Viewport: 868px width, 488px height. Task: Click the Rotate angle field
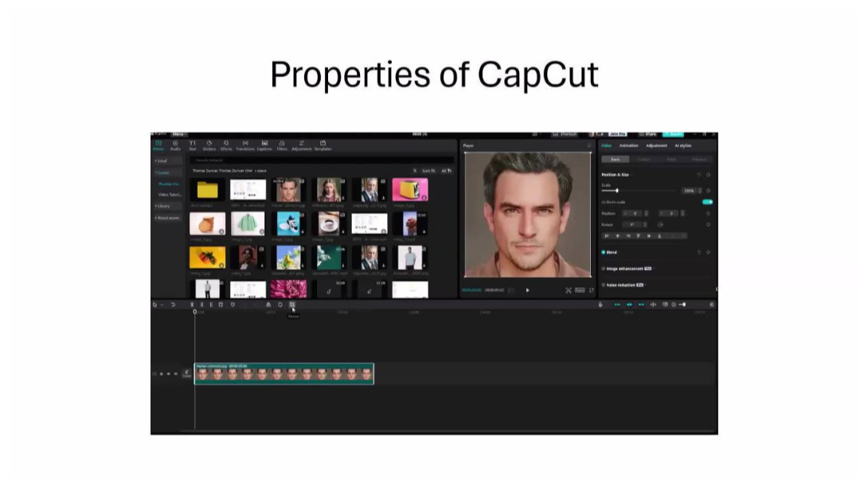click(634, 224)
